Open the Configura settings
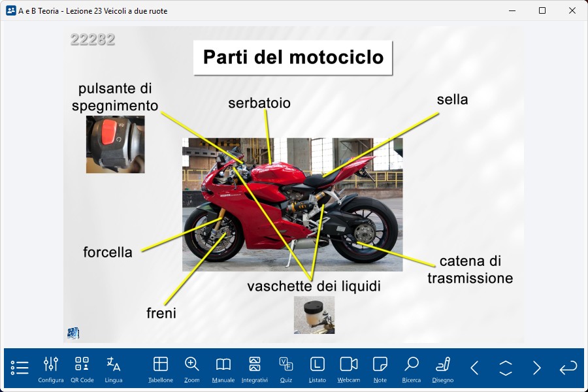 tap(51, 368)
